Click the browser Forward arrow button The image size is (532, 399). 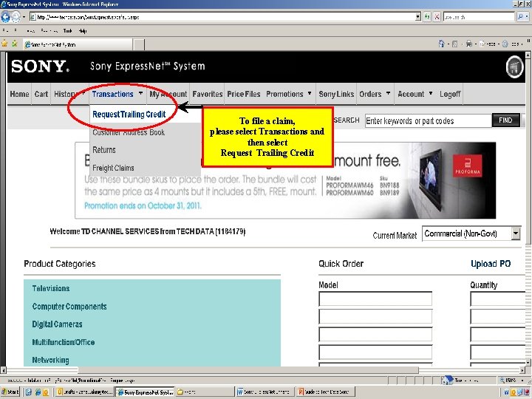(x=16, y=17)
